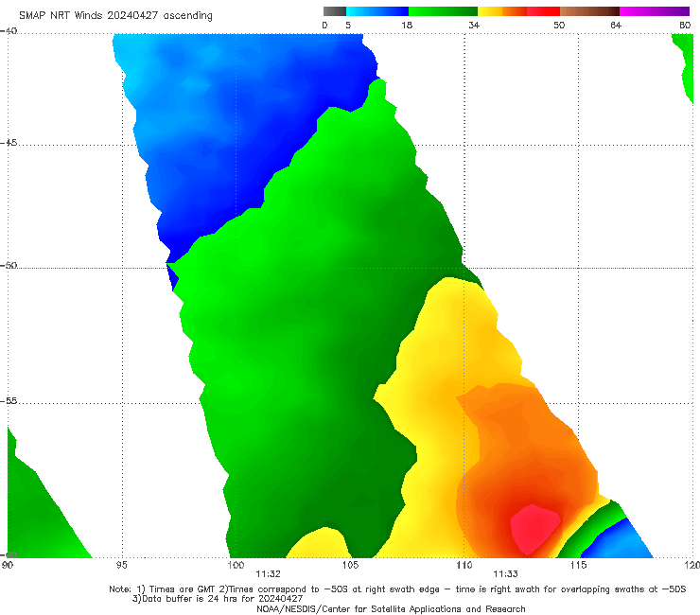Click longitude label '105'
The image size is (700, 615).
[350, 565]
